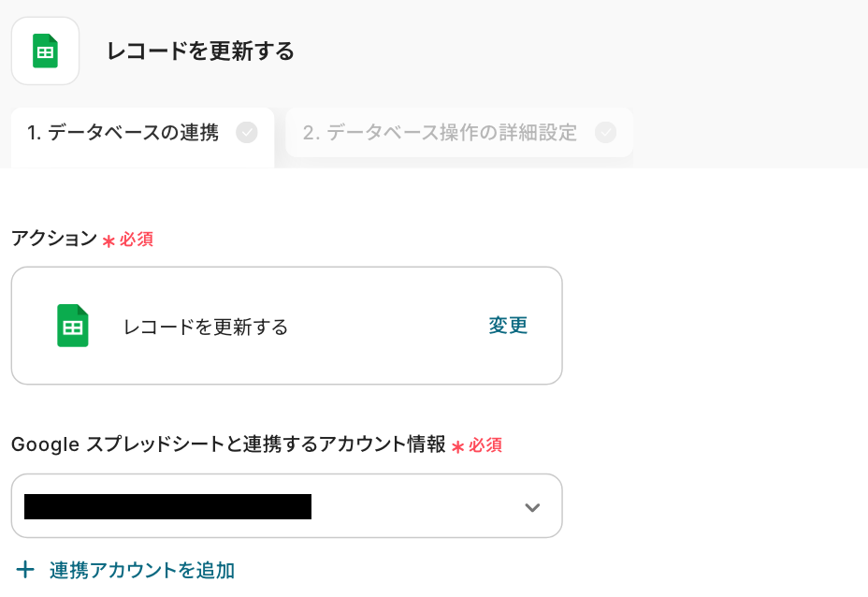Click the checkmark icon on the データベースの連携 tab
868x597 pixels.
[x=247, y=133]
